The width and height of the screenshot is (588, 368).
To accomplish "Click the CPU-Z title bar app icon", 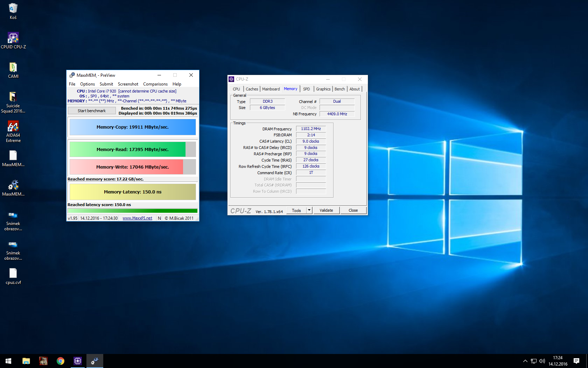I will (231, 79).
